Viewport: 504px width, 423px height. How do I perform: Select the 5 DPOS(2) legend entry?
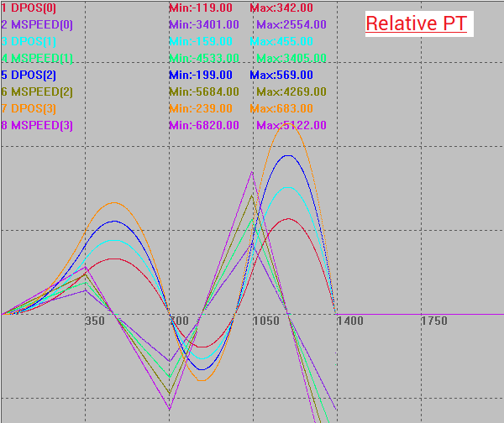coord(29,75)
